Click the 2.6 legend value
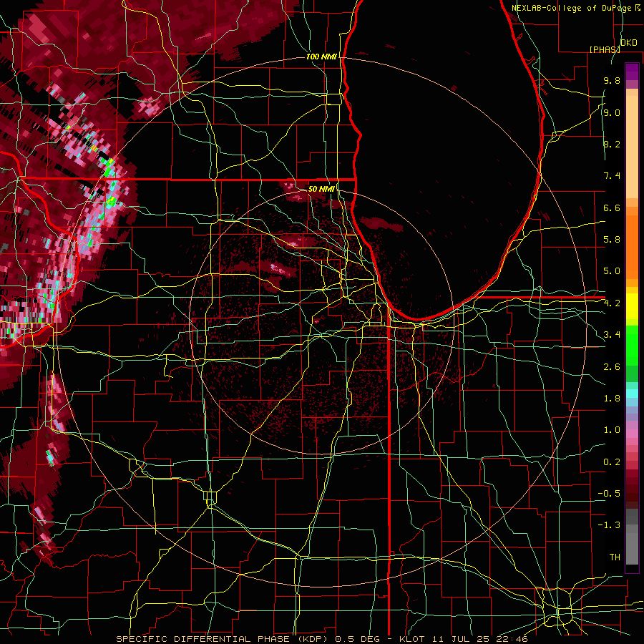Image resolution: width=644 pixels, height=644 pixels. [612, 367]
